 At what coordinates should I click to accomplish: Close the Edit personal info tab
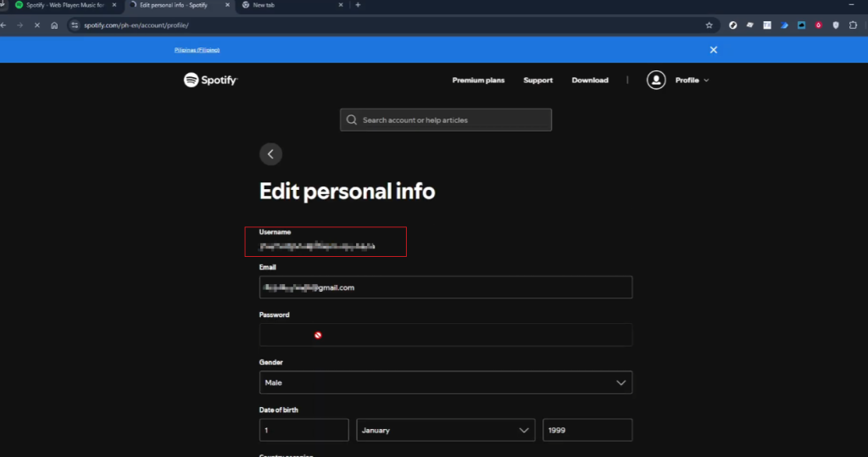pyautogui.click(x=227, y=5)
